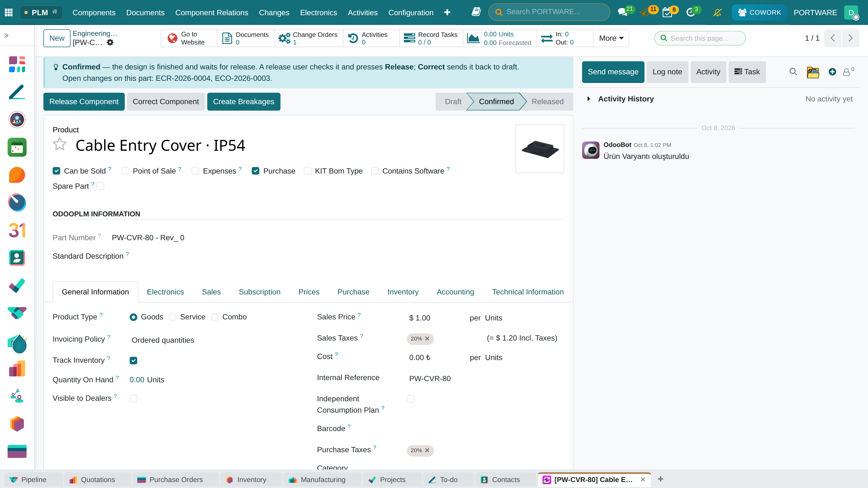
Task: Open the knowledge book icon in top bar
Action: pyautogui.click(x=476, y=12)
